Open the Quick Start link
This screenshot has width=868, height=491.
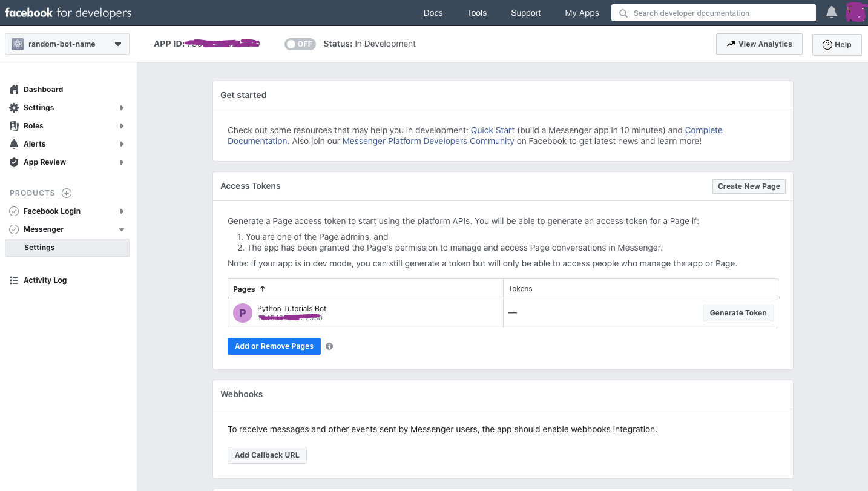[x=493, y=130]
